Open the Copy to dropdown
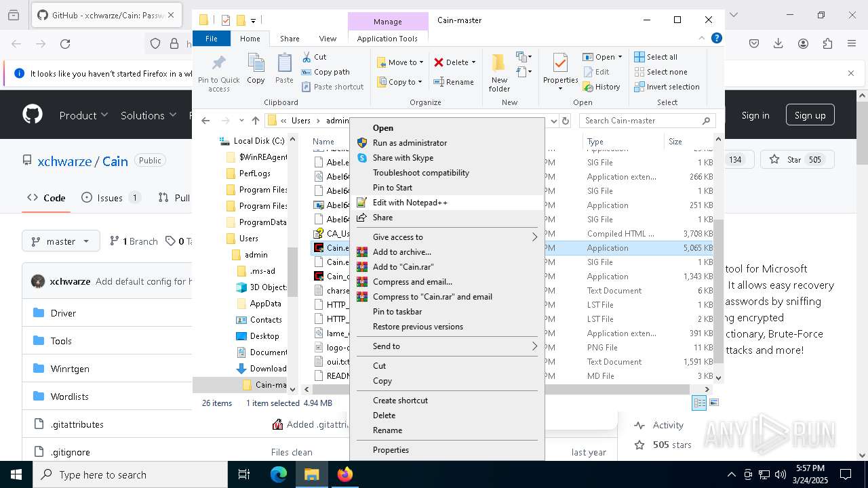Image resolution: width=868 pixels, height=488 pixels. click(400, 82)
